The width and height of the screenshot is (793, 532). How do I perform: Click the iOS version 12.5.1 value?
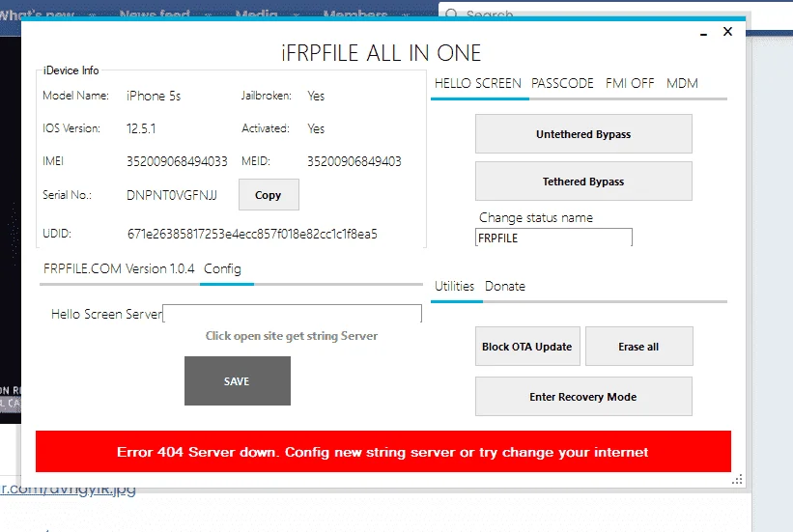pyautogui.click(x=141, y=128)
